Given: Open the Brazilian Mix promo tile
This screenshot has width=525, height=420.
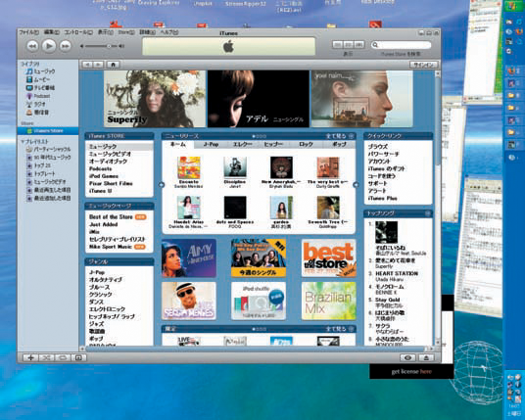Looking at the screenshot, I should coord(328,301).
